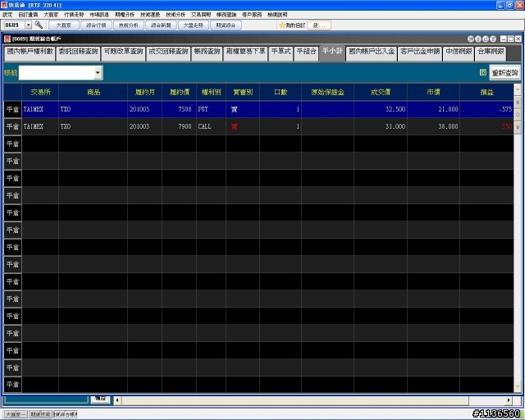
Task: Open the 客戶服務 menu
Action: 252,15
